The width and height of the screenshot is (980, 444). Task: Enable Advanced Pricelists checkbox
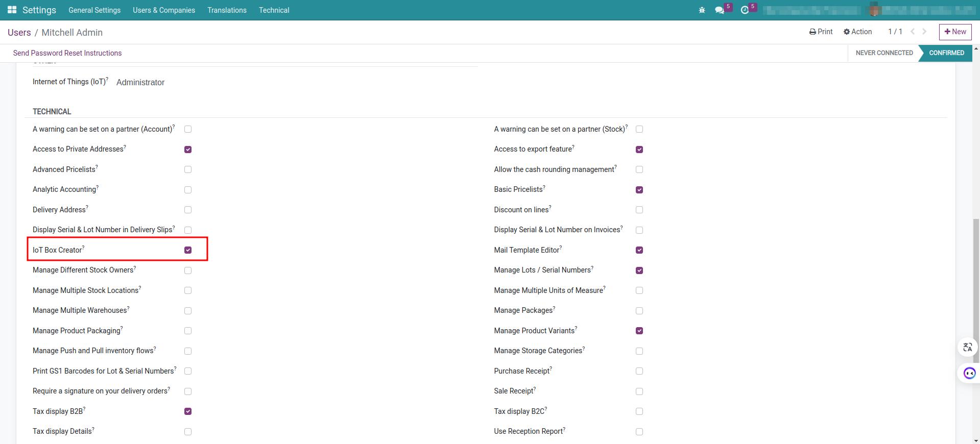188,169
